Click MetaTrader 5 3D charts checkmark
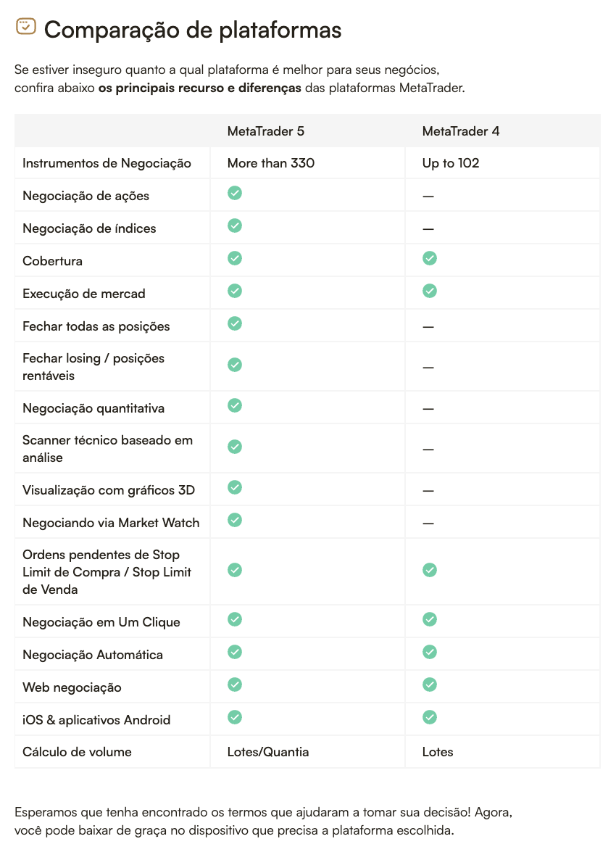 pyautogui.click(x=235, y=487)
